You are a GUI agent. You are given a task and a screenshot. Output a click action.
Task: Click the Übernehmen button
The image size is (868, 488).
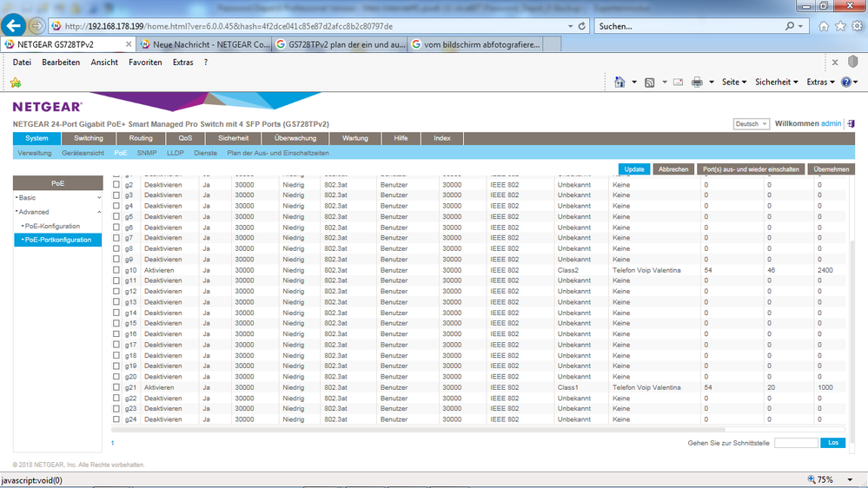coord(831,169)
